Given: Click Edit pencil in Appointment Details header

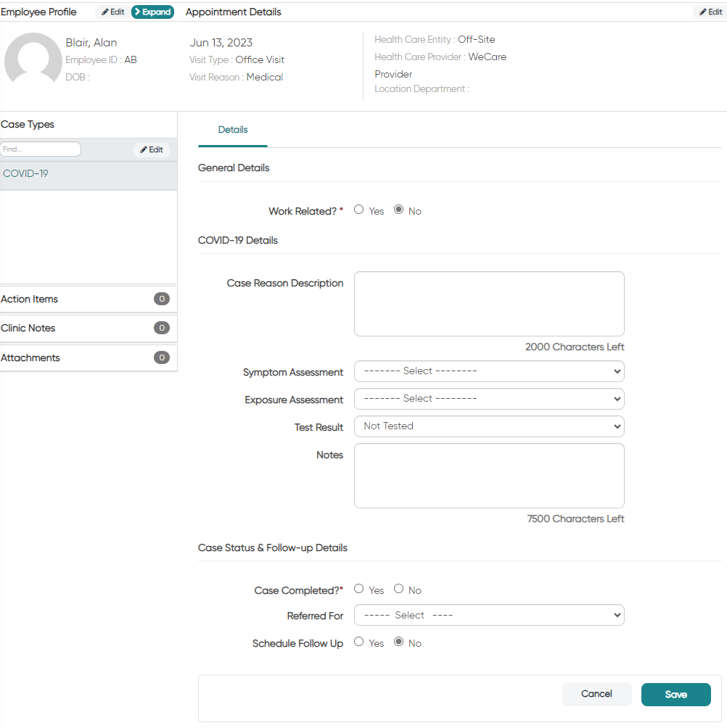Looking at the screenshot, I should (x=710, y=12).
